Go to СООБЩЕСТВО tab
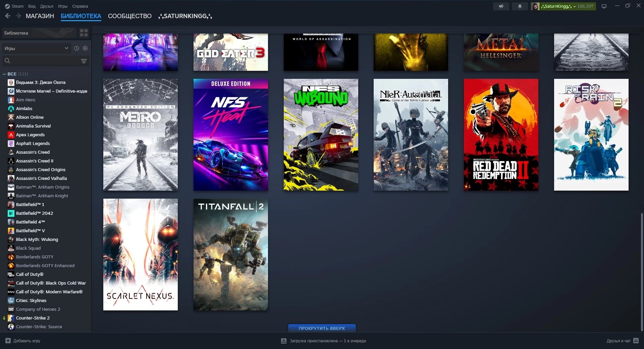Viewport: 644px width, 349px height. (x=130, y=16)
